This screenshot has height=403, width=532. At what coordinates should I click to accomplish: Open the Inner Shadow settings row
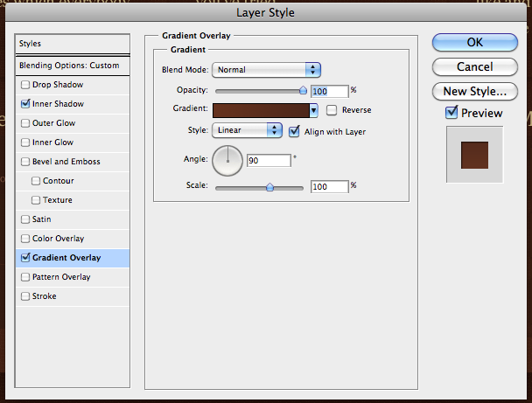tap(73, 104)
